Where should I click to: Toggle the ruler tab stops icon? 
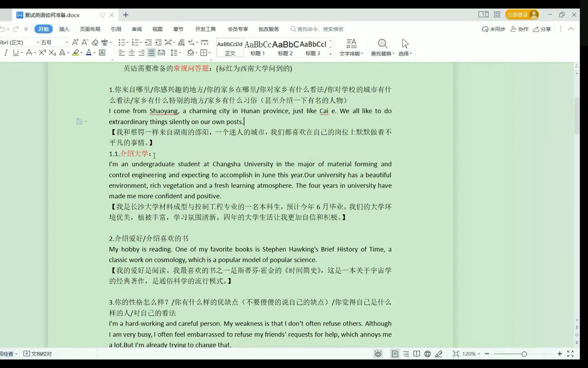point(205,42)
